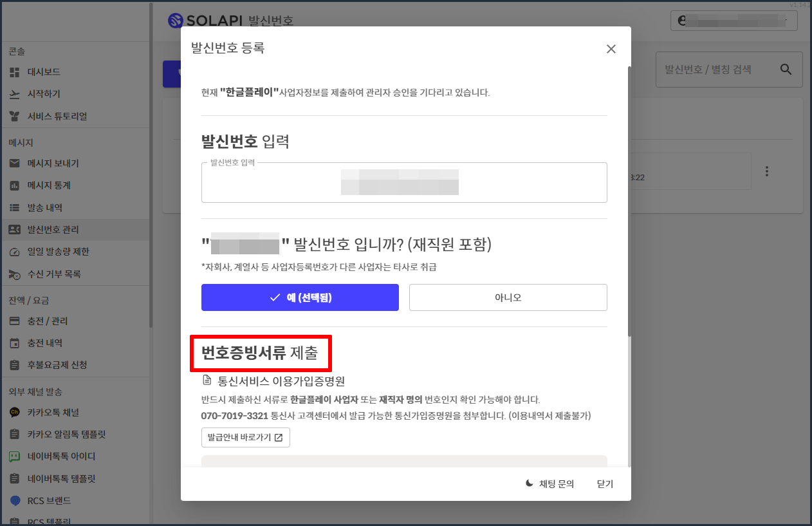Click the 070-7019-3321 phone number text

(235, 416)
